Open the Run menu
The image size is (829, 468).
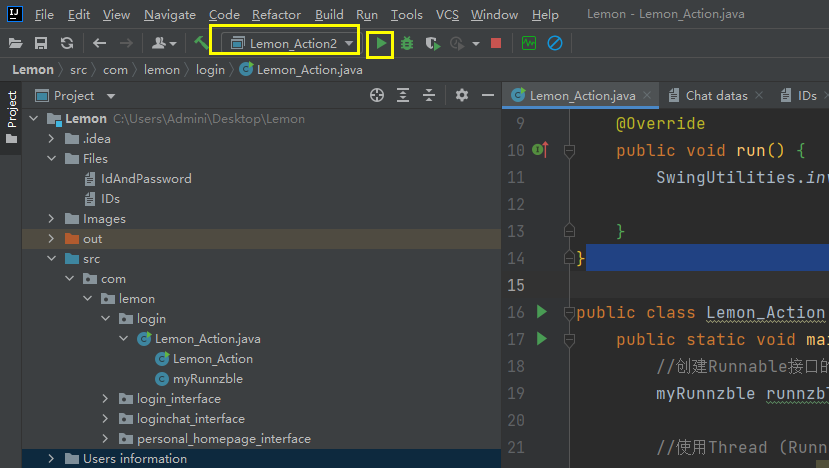click(367, 15)
